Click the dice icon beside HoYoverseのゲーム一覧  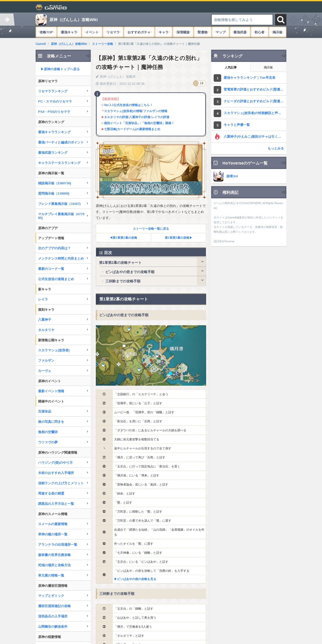pos(216,163)
